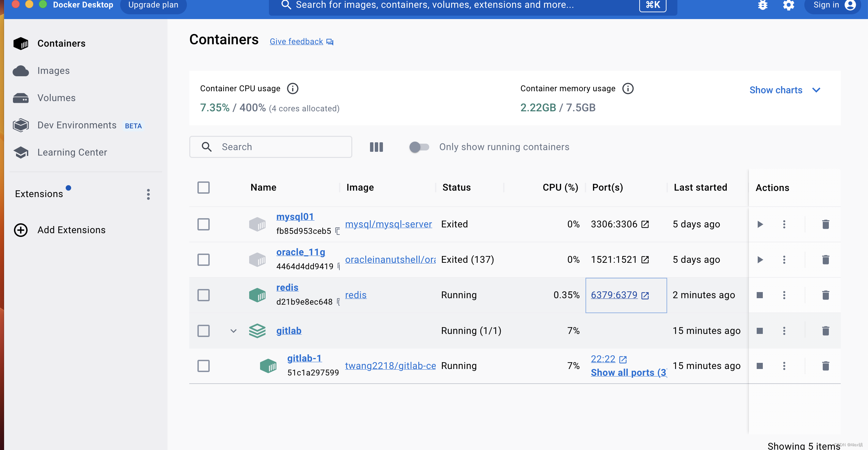Click the 'Exited (137)' status cell

[x=467, y=260]
